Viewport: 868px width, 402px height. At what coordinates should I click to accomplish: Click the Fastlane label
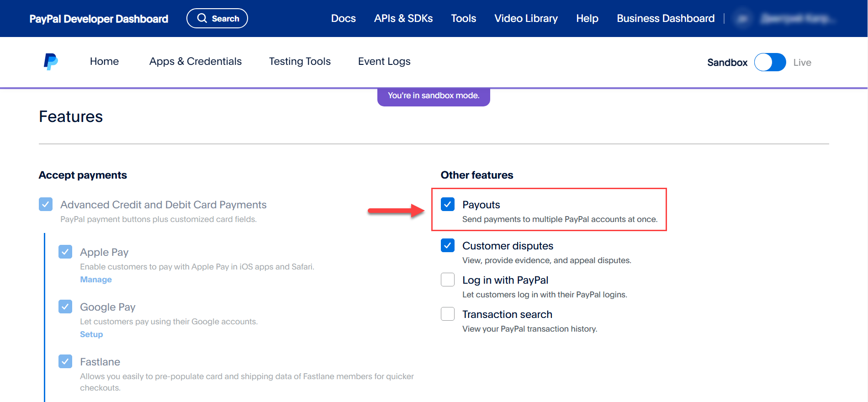(100, 362)
